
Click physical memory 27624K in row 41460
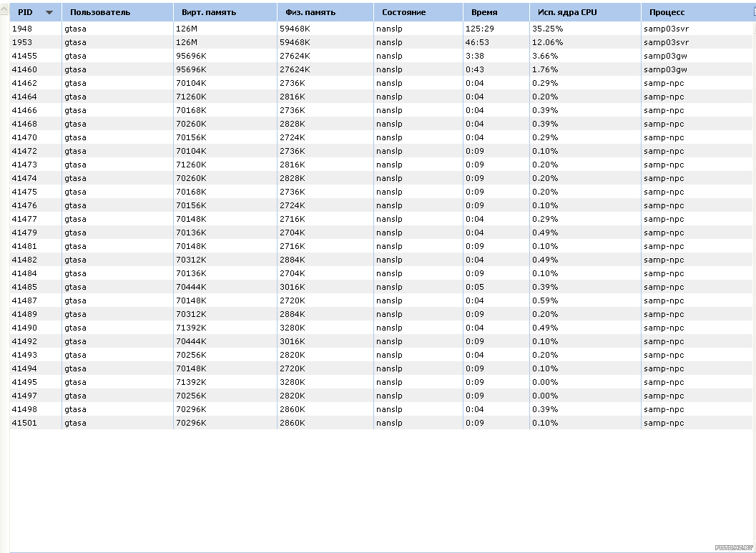[x=295, y=69]
